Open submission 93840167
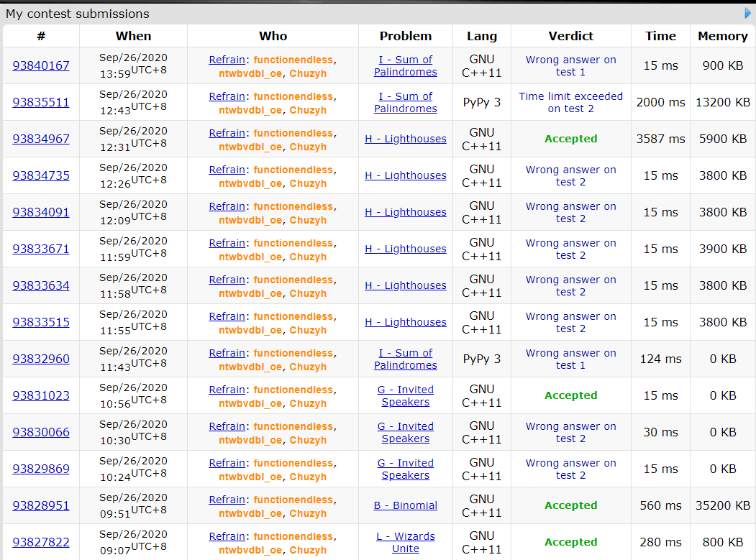This screenshot has width=756, height=560. click(x=41, y=66)
